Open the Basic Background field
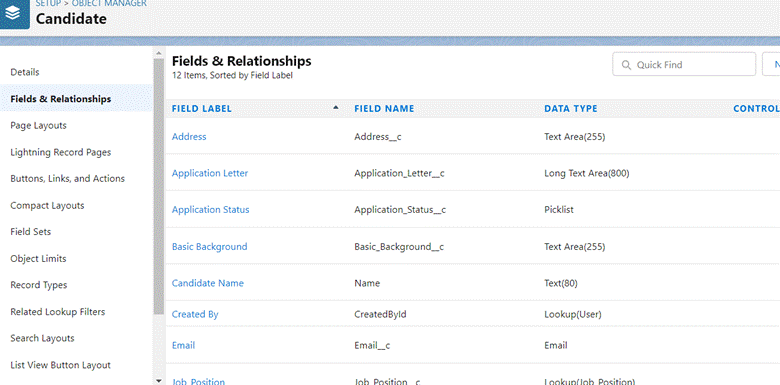The height and width of the screenshot is (385, 780). tap(209, 247)
